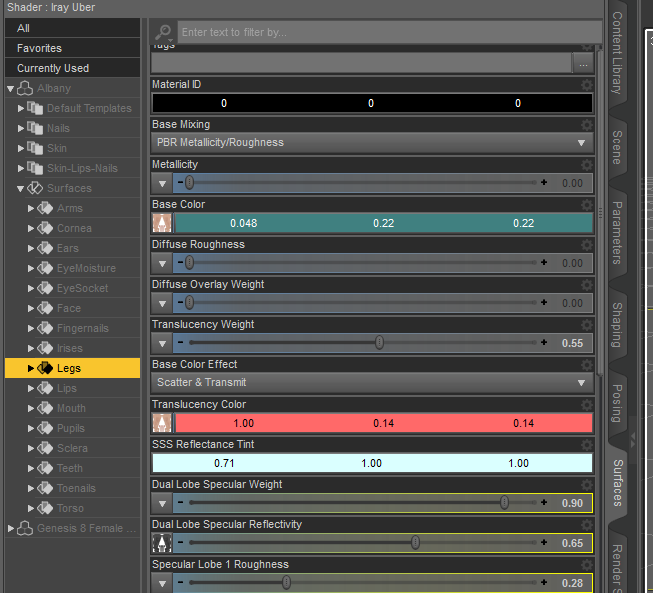
Task: Select the Lips surface
Action: click(67, 388)
